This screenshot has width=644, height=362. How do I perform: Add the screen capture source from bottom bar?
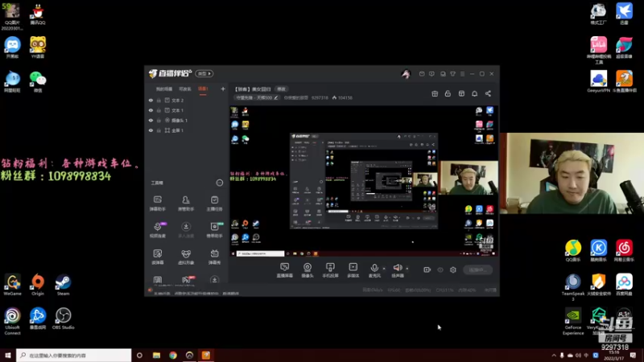coord(285,270)
